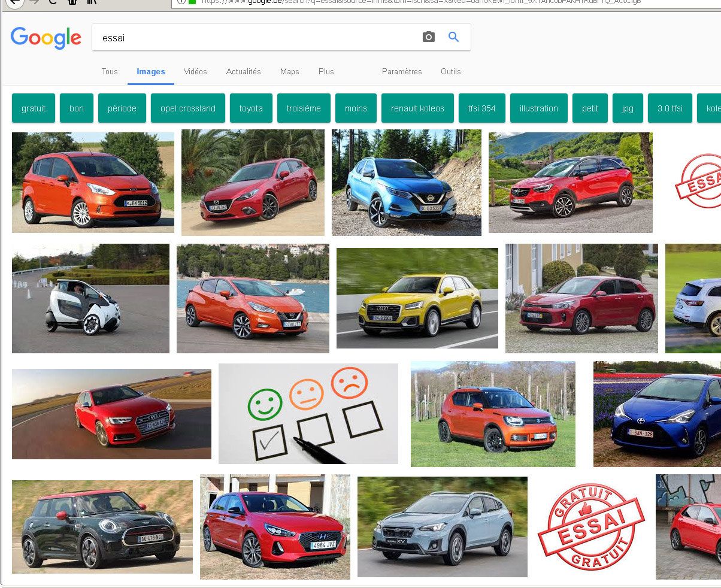This screenshot has width=721, height=588.
Task: Open the Vidéos tab
Action: pyautogui.click(x=195, y=71)
